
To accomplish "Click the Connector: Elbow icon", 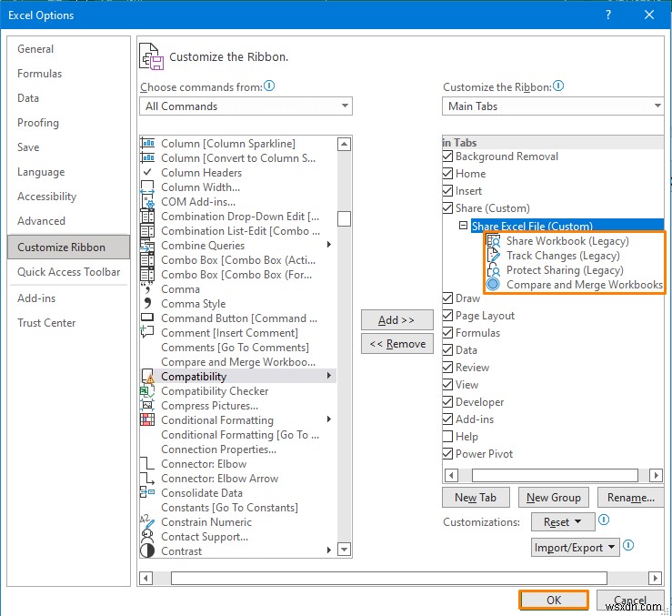I will pos(147,463).
